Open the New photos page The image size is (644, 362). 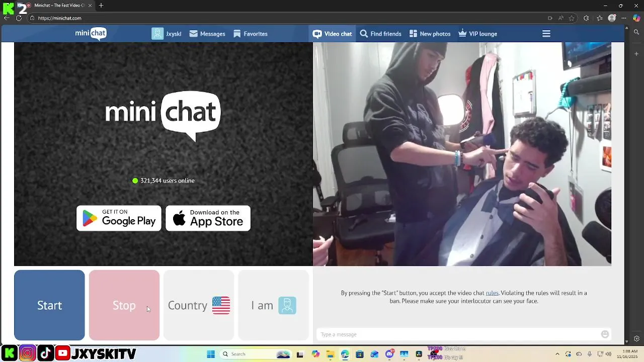coord(430,34)
